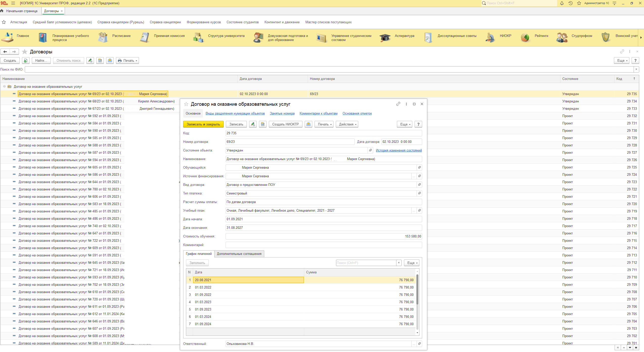Image resolution: width=644 pixels, height=352 pixels.
Task: Open the history clock icon
Action: (x=570, y=3)
